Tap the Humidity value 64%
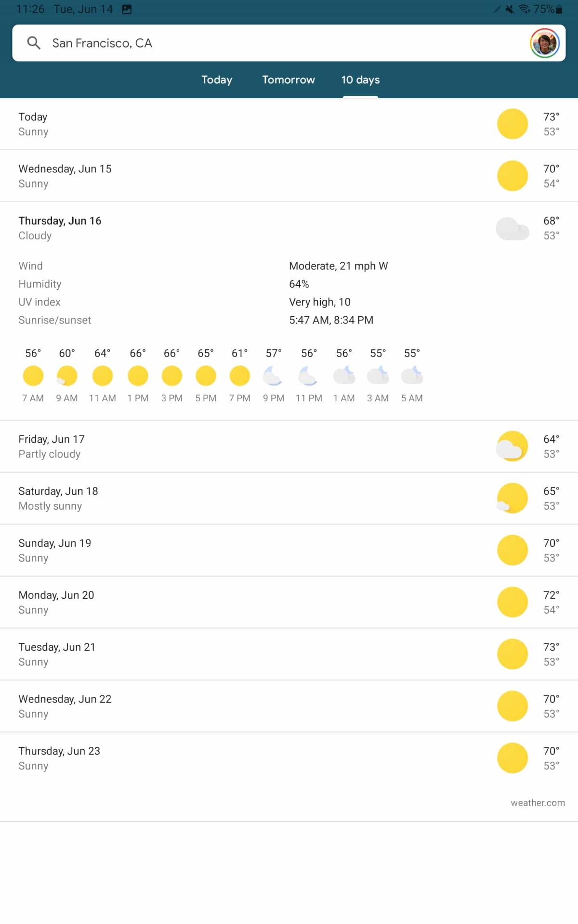 click(299, 284)
